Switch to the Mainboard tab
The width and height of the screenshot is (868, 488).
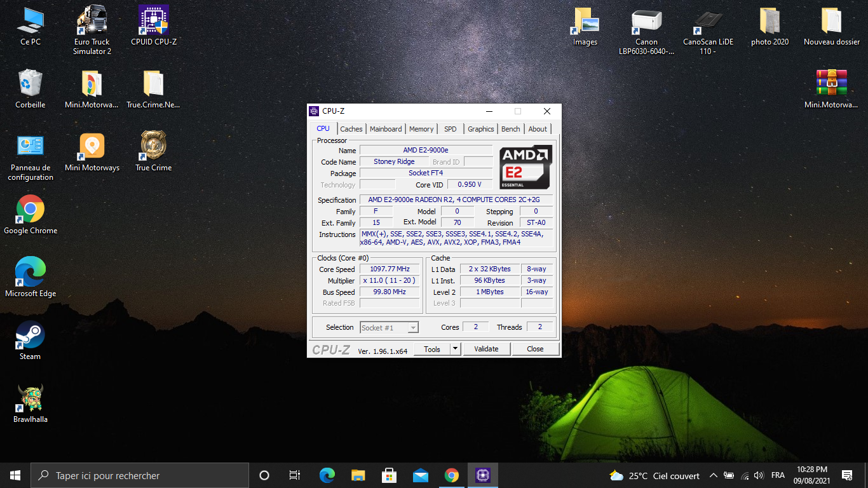coord(385,129)
